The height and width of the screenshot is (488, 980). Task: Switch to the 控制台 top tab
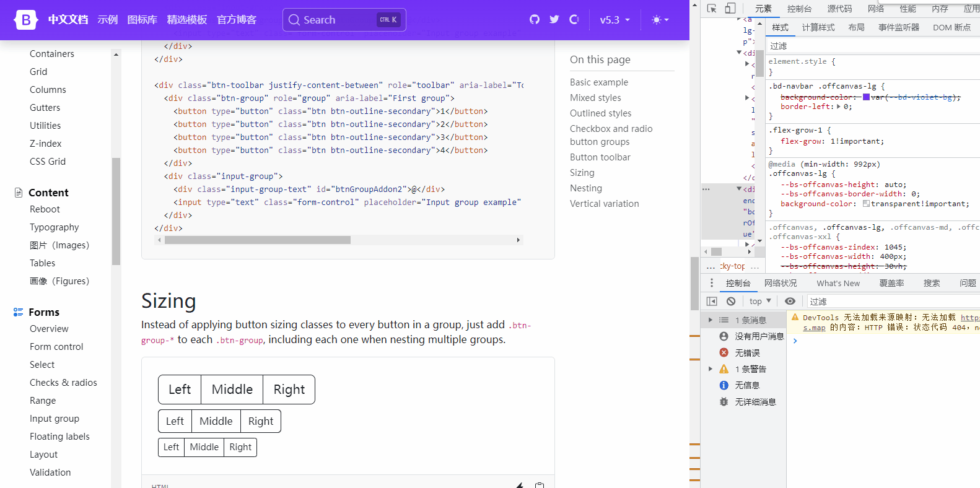tap(799, 9)
